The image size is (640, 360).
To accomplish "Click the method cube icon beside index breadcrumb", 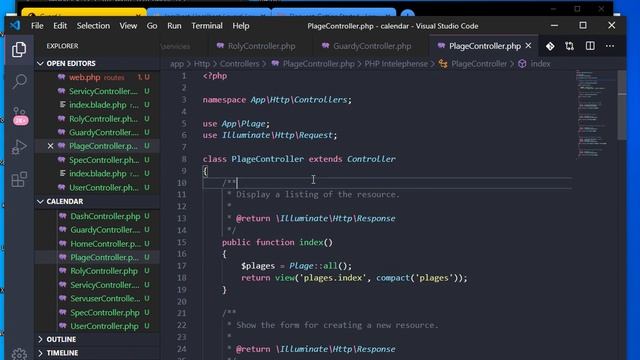I will (522, 64).
